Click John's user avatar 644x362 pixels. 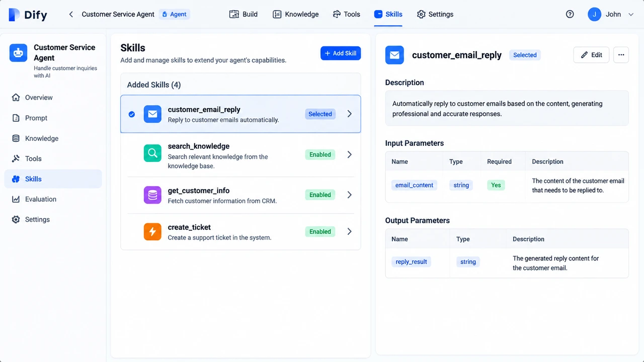pyautogui.click(x=595, y=14)
